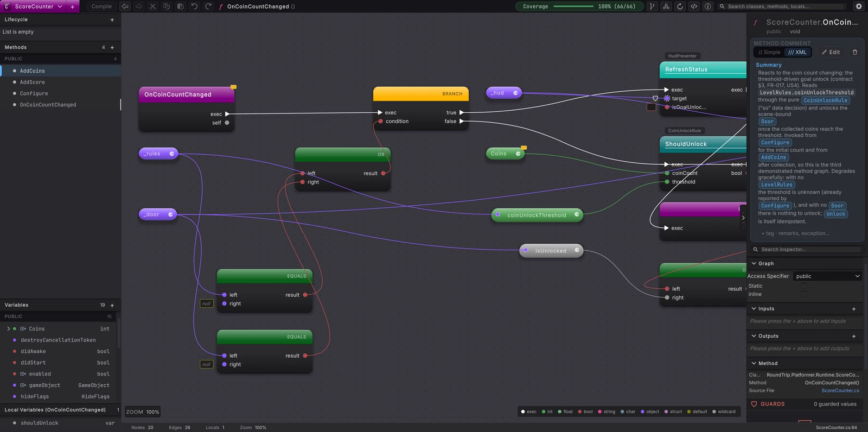Image resolution: width=868 pixels, height=432 pixels.
Task: Open the ScoreCounter.cs source file link
Action: (x=840, y=391)
